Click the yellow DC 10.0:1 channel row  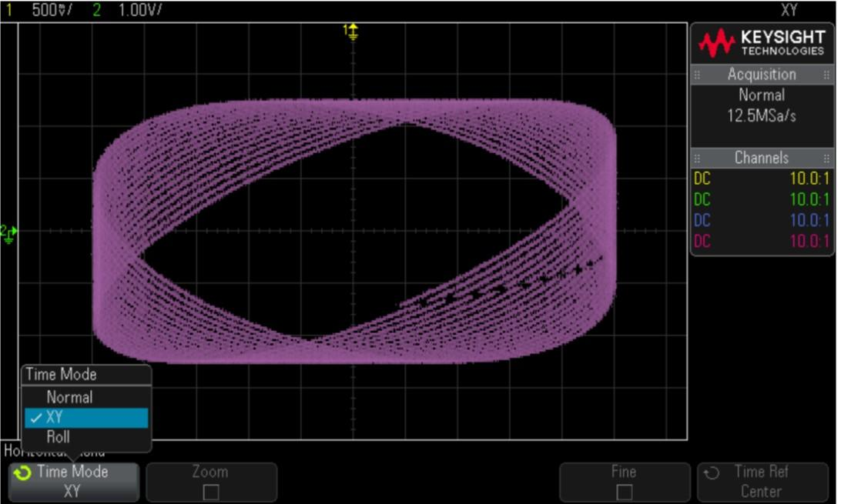(x=761, y=179)
